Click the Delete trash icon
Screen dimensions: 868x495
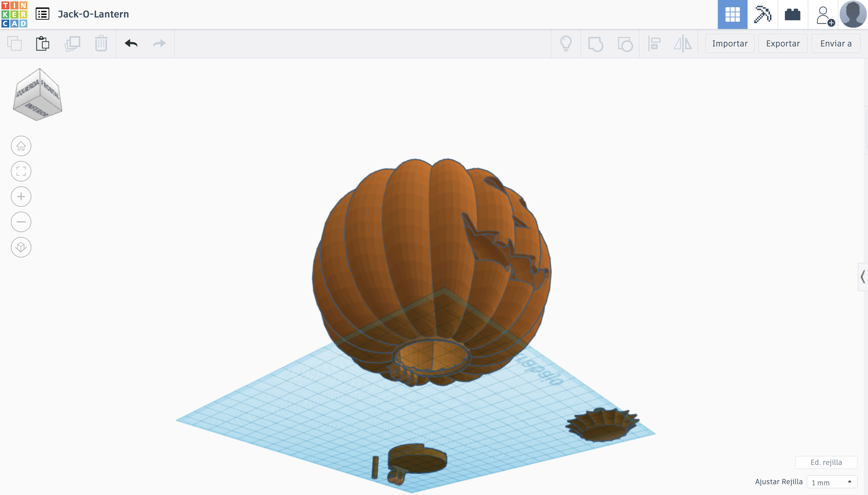click(x=101, y=43)
